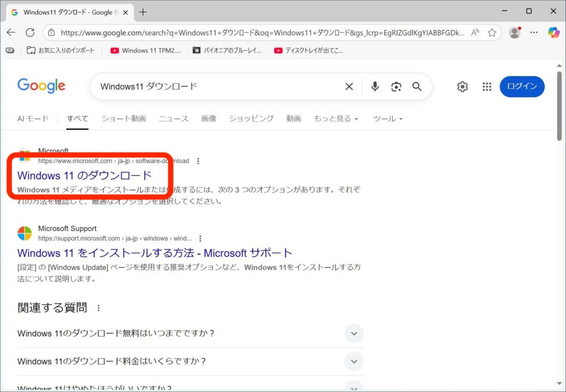566x392 pixels.
Task: Open the もっと見る dropdown
Action: pos(336,119)
